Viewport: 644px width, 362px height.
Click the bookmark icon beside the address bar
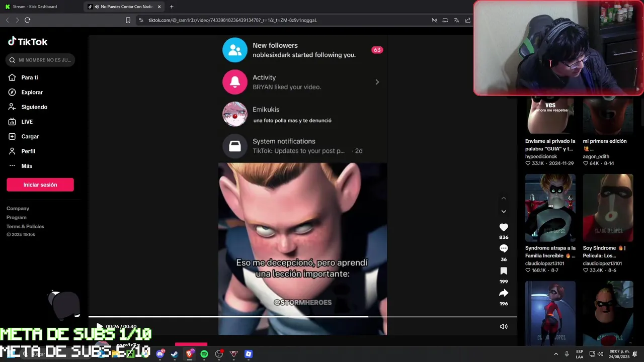click(x=128, y=20)
